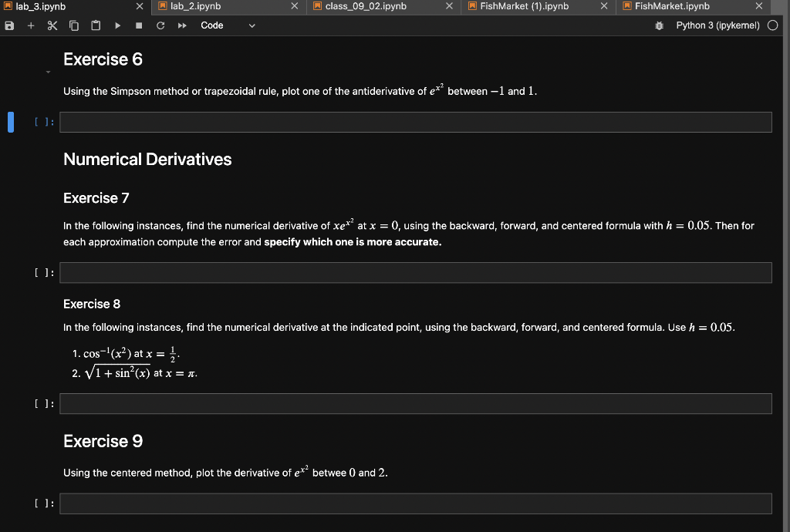The height and width of the screenshot is (532, 790).
Task: Select the Numerical Derivatives heading
Action: coord(147,160)
